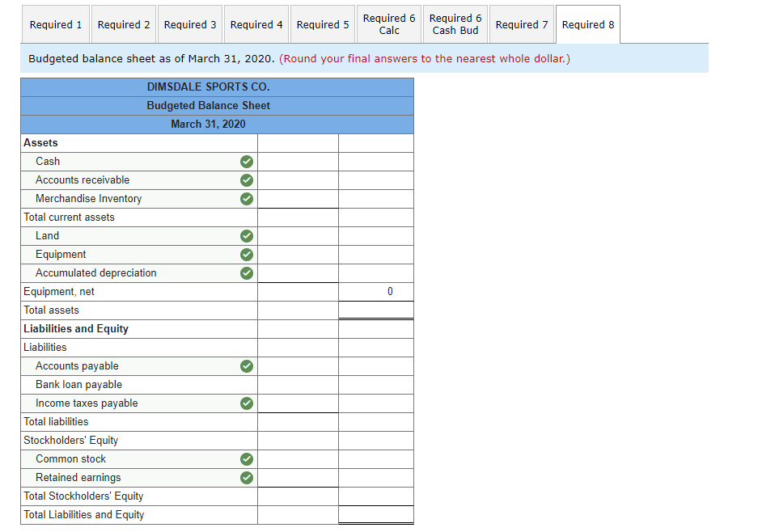The image size is (758, 532).
Task: Select the Accumulated depreciation account label
Action: pos(96,273)
